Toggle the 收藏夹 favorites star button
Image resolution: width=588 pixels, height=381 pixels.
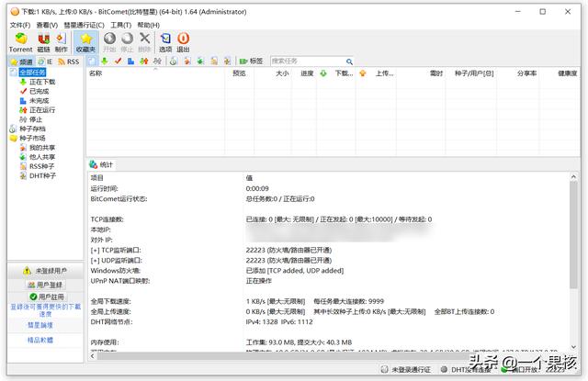(x=85, y=42)
